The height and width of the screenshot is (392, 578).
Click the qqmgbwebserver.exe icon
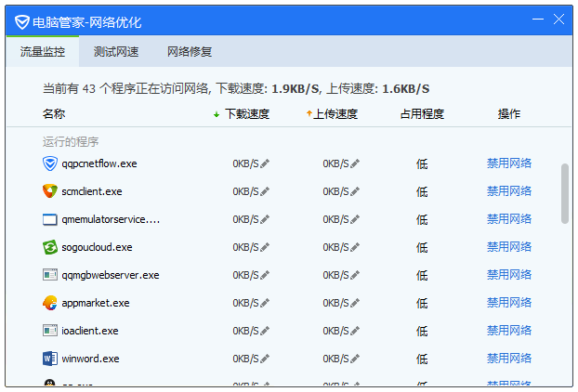tap(50, 275)
